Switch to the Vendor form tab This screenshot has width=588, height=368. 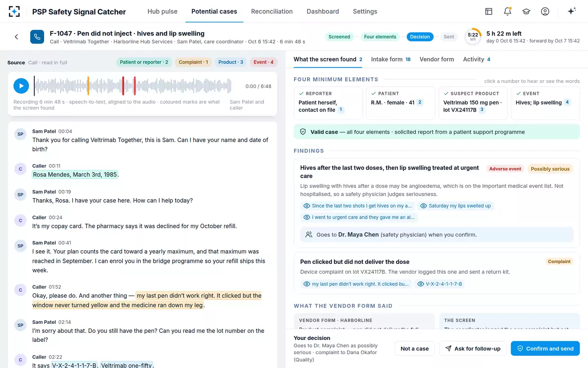(437, 59)
